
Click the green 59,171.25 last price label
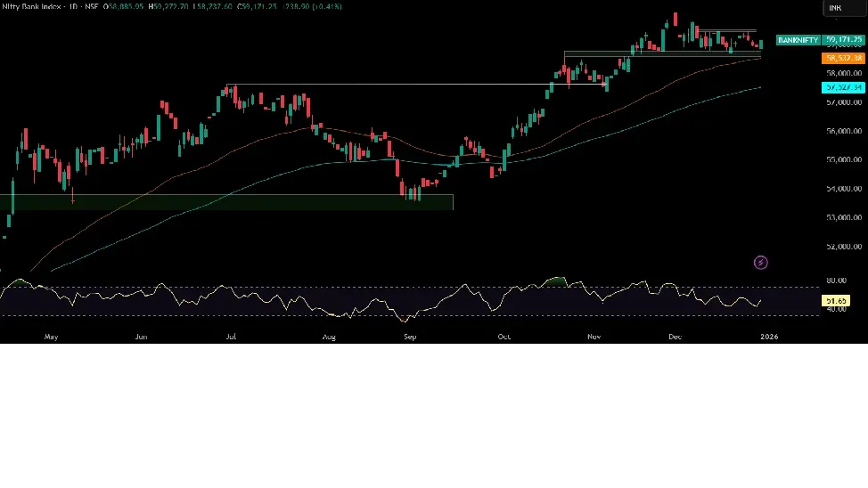[843, 40]
